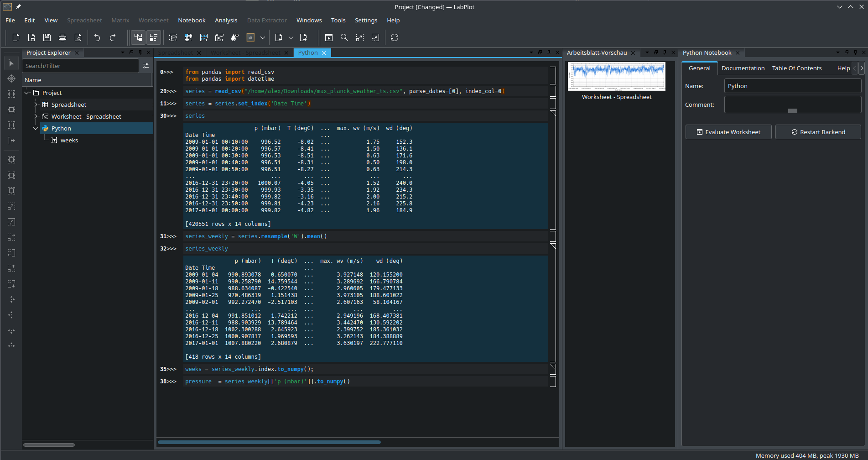Select the crosshair target tool in left sidebar

[x=11, y=78]
